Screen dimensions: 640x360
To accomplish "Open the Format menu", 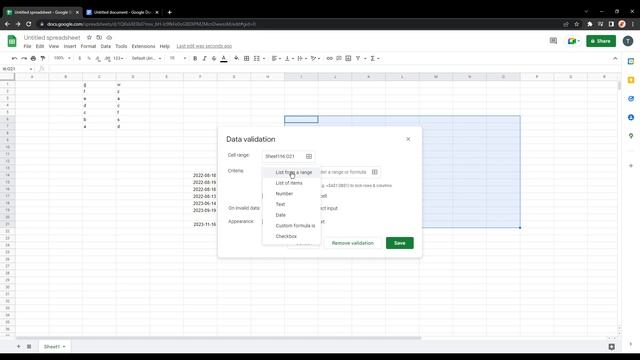I will click(x=88, y=47).
